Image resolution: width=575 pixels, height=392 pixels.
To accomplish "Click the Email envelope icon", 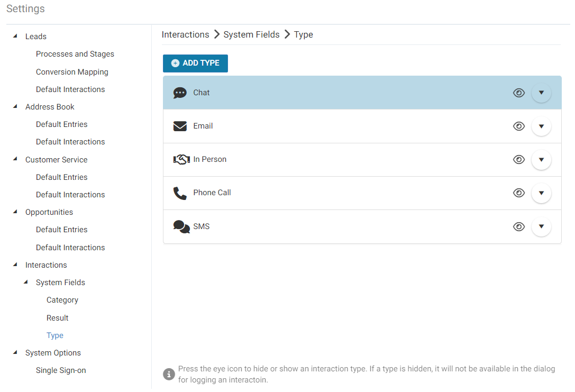I will click(x=180, y=126).
